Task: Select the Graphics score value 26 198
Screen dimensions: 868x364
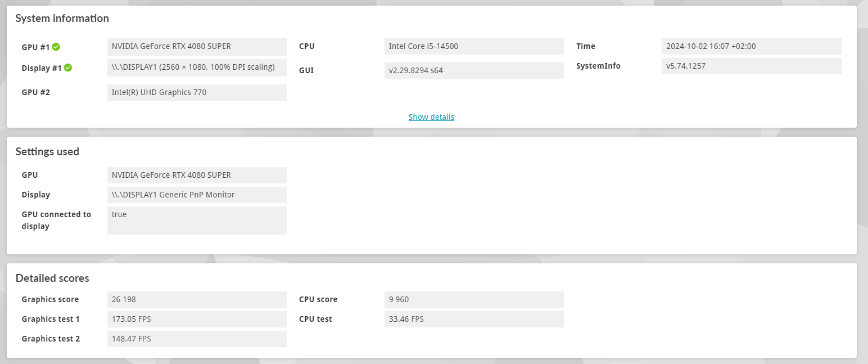Action: tap(197, 299)
